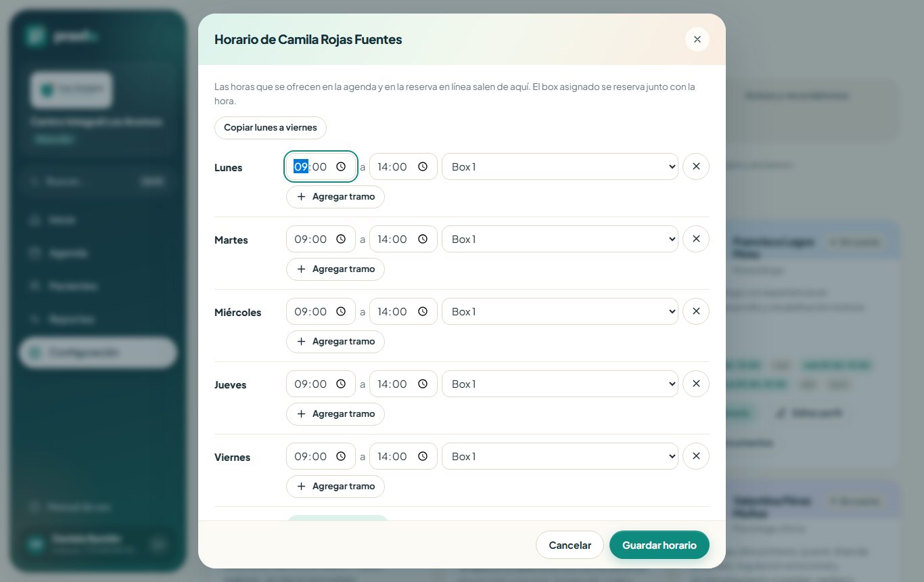Screen dimensions: 924x582
Task: Click the clock icon in Jueves end time
Action: [423, 384]
